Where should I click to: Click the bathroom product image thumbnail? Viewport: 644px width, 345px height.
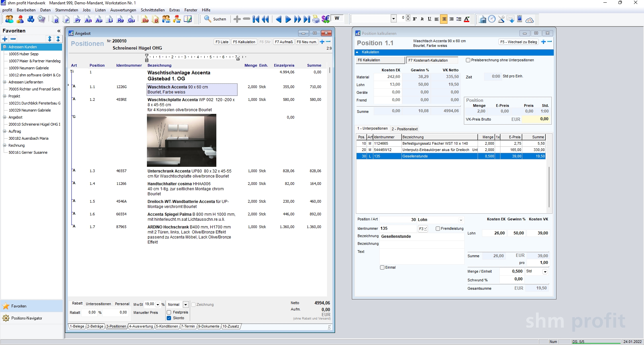coord(181,140)
